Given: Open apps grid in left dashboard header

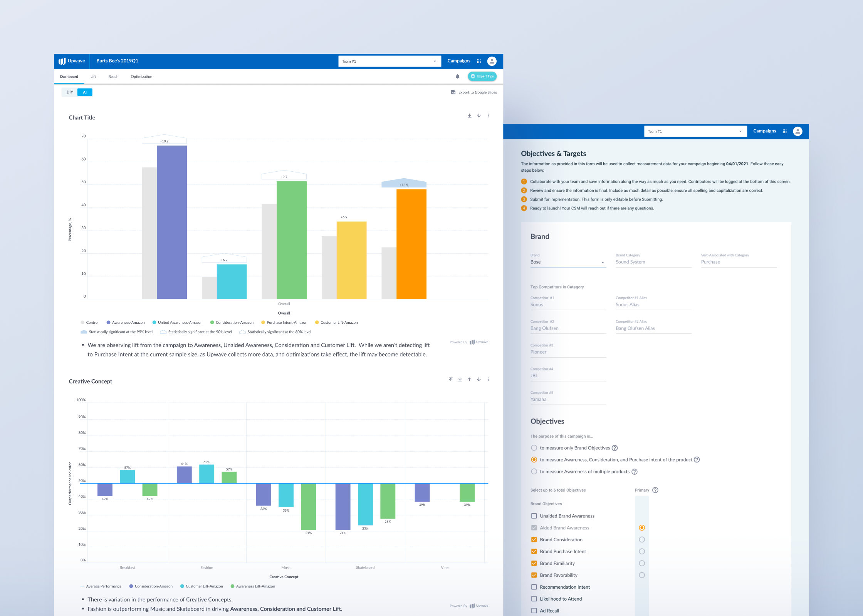Looking at the screenshot, I should point(479,61).
